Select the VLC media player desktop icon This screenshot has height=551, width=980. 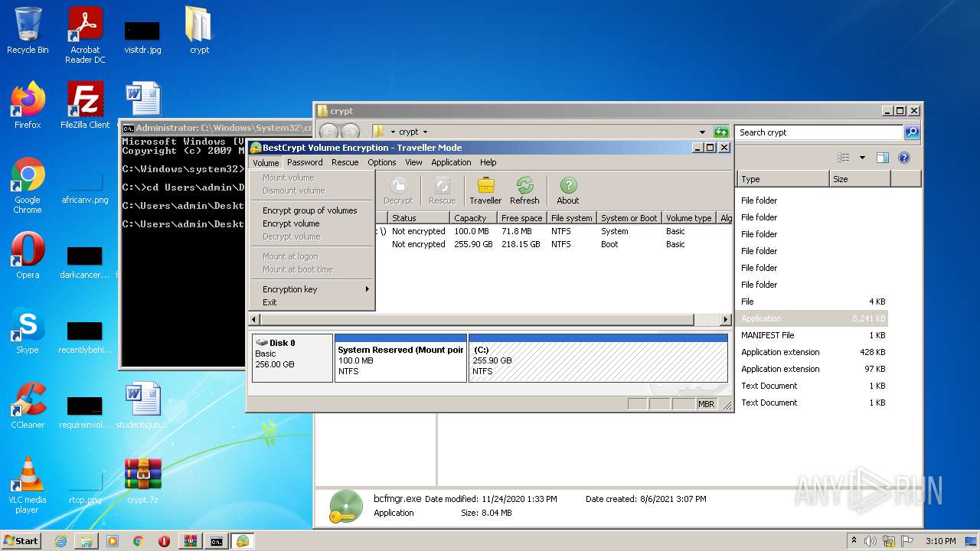pyautogui.click(x=28, y=485)
